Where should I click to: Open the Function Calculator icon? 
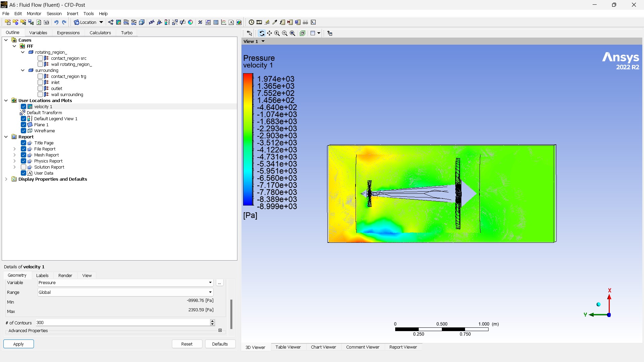[x=282, y=22]
